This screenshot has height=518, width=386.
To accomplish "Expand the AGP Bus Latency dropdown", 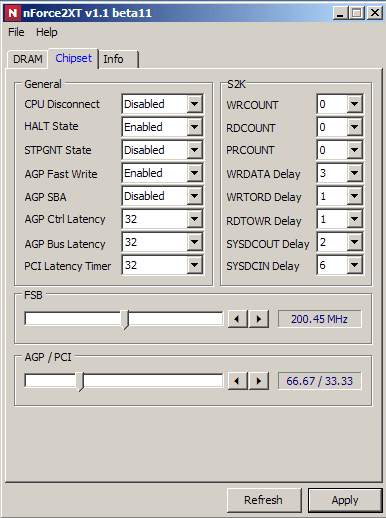I will [x=162, y=242].
